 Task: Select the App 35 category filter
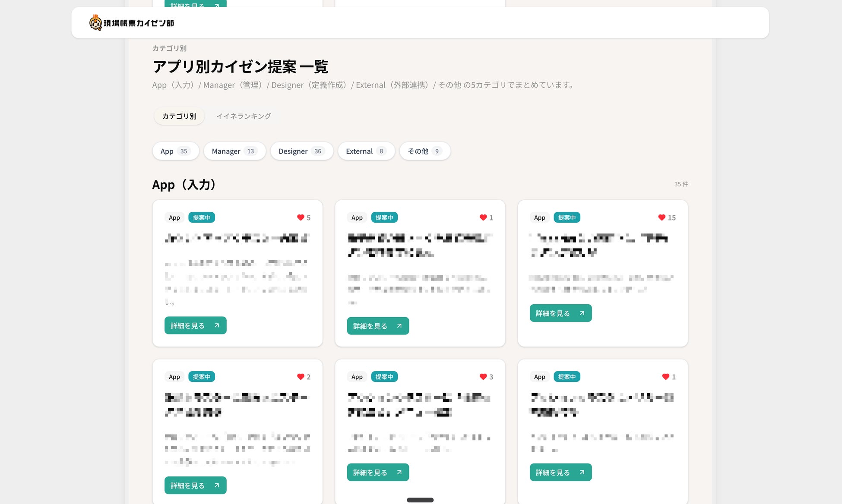click(175, 151)
